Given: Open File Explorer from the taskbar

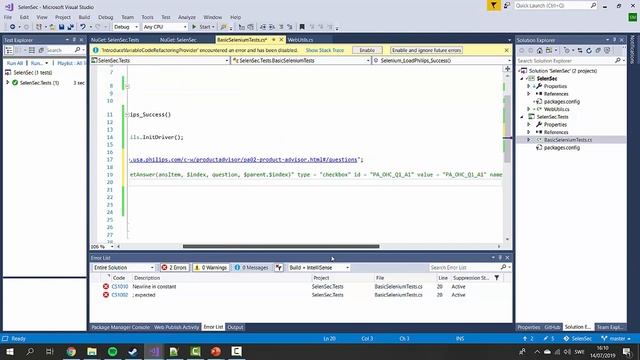Looking at the screenshot, I should pos(92,351).
